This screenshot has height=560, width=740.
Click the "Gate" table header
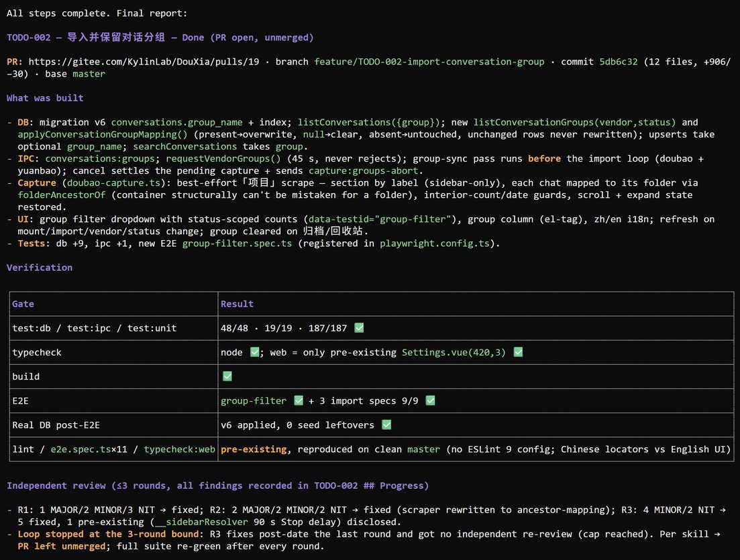pos(23,304)
